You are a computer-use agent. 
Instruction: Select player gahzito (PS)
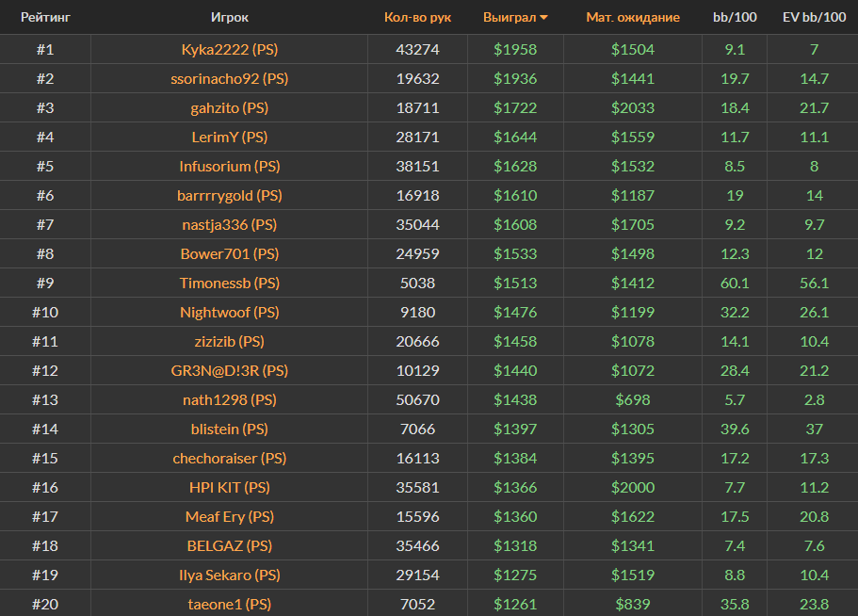click(229, 107)
